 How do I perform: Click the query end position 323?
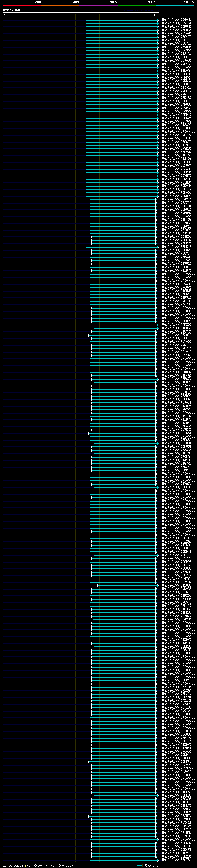point(155,15)
